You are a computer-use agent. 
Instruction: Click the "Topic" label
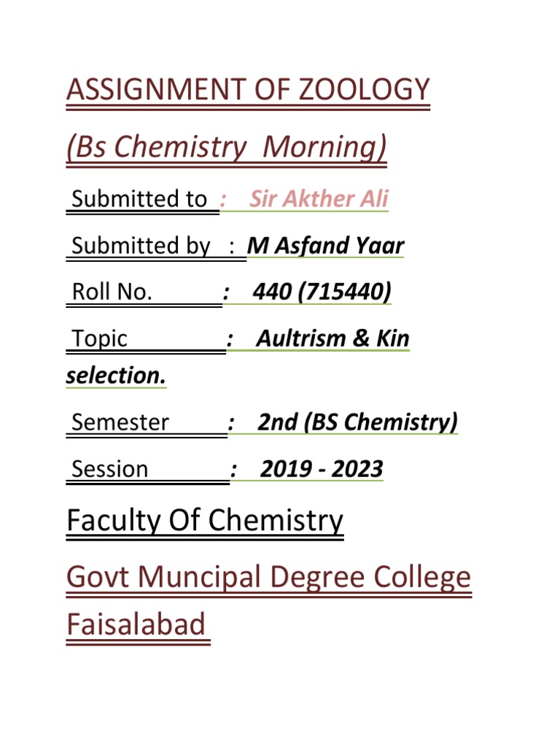click(x=100, y=338)
